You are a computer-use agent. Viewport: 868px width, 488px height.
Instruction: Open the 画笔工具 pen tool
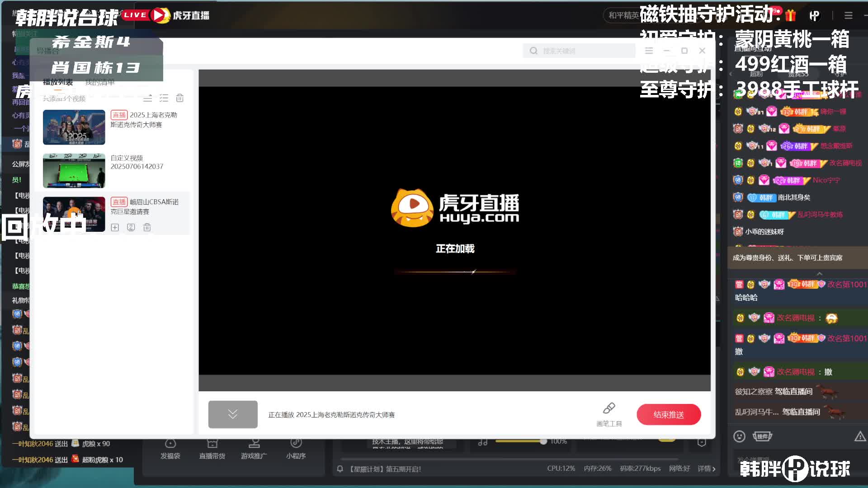609,414
